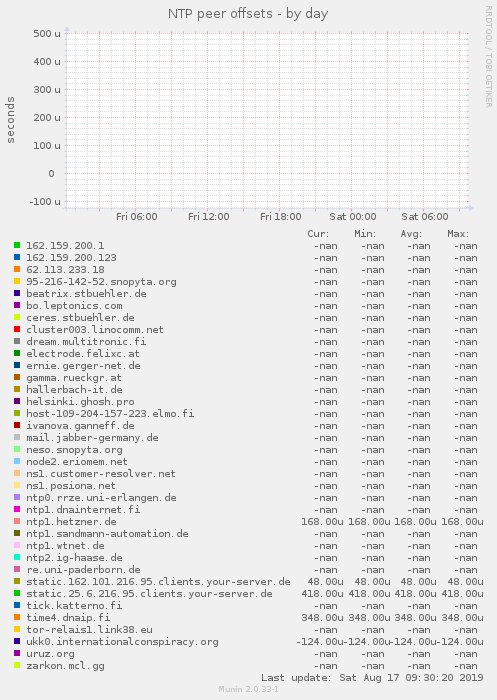The height and width of the screenshot is (700, 497).
Task: Select the orange swatch for time4.dnaip.fi
Action: pos(17,617)
